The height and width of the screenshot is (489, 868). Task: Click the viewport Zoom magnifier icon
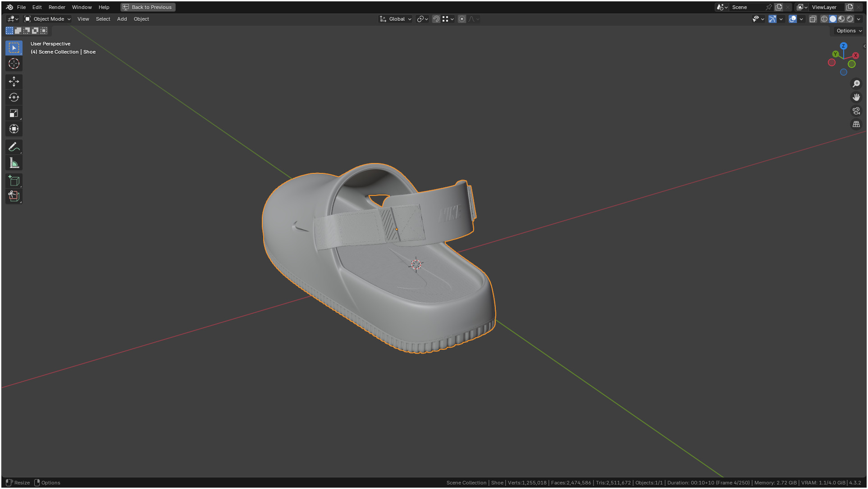pyautogui.click(x=856, y=84)
